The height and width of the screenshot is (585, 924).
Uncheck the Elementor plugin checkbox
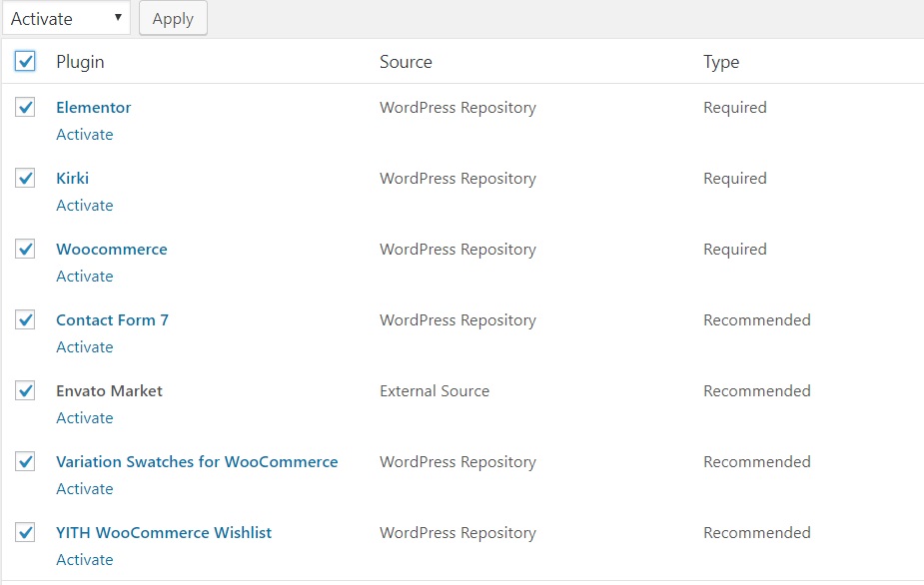tap(25, 107)
